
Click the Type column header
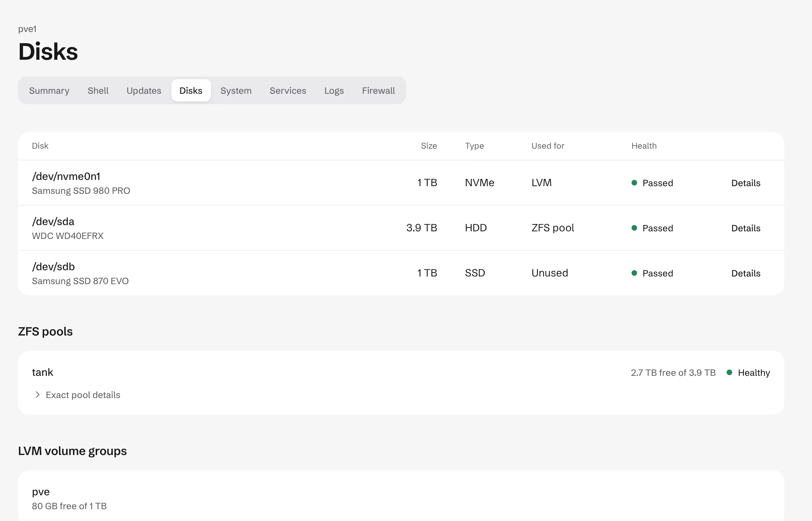tap(474, 146)
